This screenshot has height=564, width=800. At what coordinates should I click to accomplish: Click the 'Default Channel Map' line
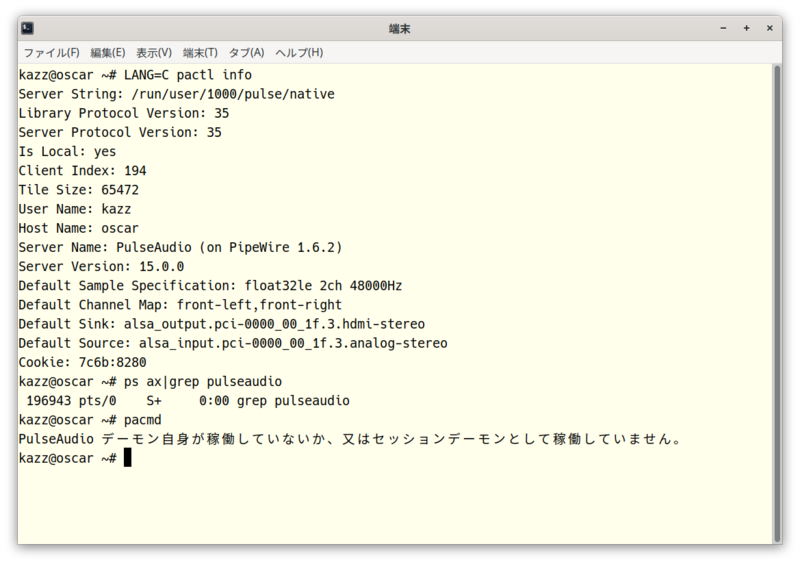180,305
